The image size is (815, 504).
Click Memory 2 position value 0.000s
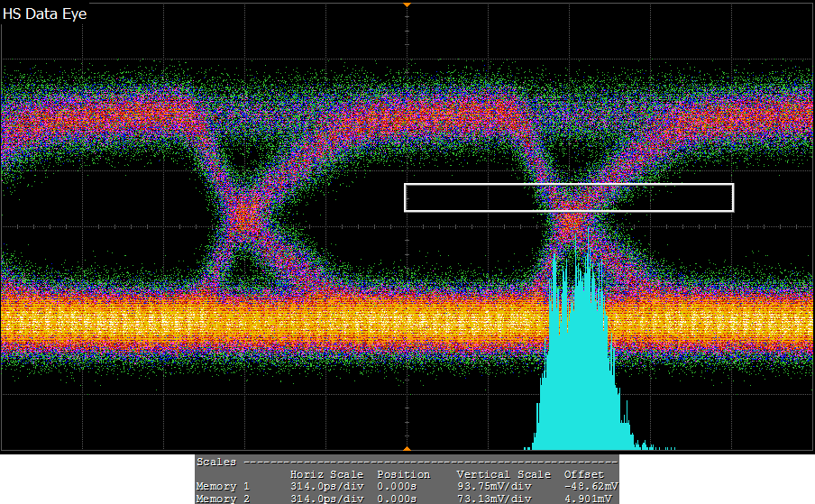(397, 498)
